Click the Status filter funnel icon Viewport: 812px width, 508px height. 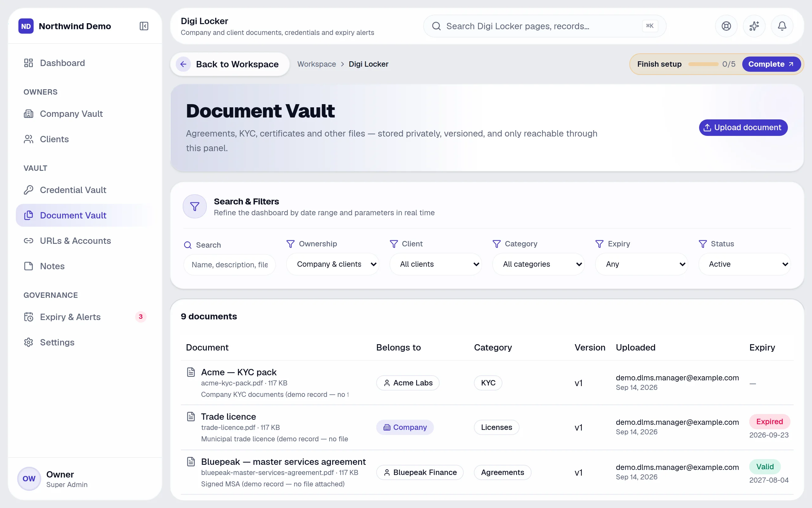point(703,244)
